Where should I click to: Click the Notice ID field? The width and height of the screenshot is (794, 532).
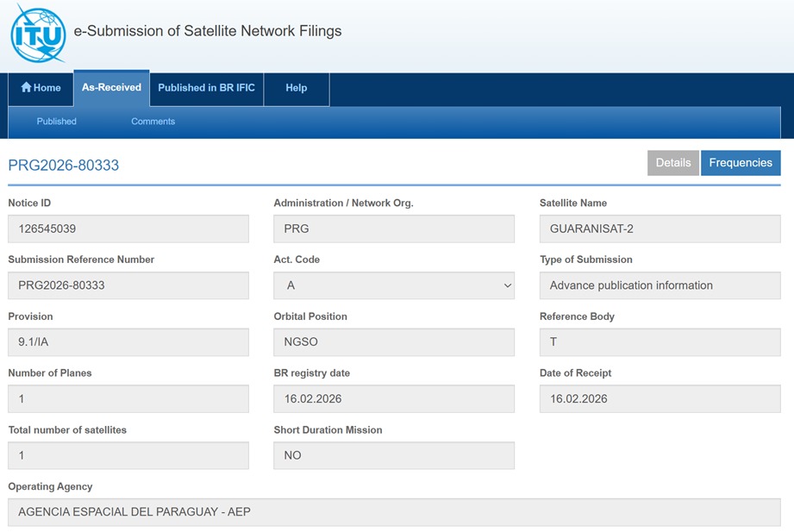[x=128, y=229]
